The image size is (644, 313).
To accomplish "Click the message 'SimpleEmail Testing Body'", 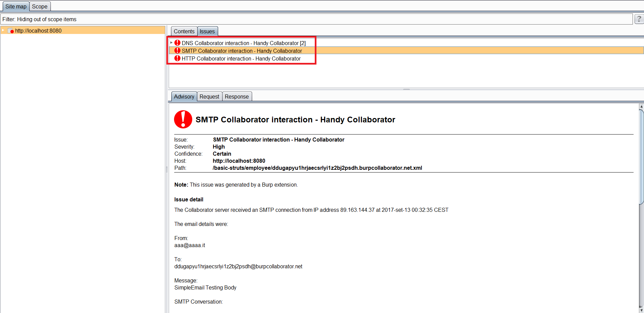I will coord(205,288).
